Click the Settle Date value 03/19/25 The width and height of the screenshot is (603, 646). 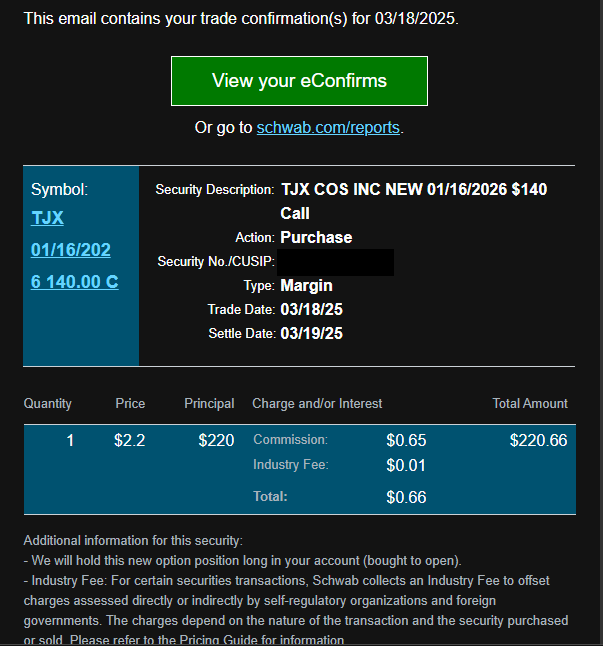click(x=312, y=334)
